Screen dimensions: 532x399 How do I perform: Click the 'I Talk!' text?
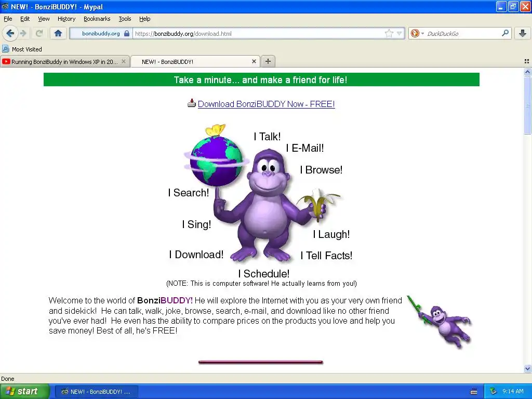(x=268, y=137)
